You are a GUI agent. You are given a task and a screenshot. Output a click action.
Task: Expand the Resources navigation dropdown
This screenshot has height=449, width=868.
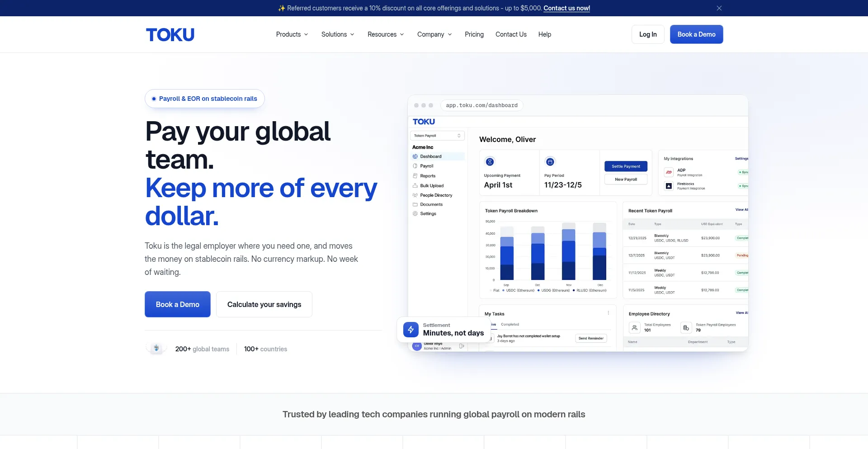tap(386, 34)
